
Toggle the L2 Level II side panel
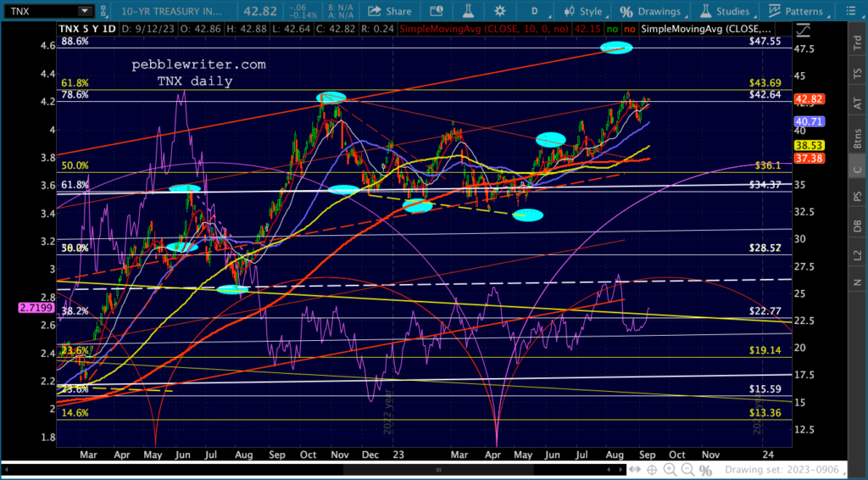(857, 254)
